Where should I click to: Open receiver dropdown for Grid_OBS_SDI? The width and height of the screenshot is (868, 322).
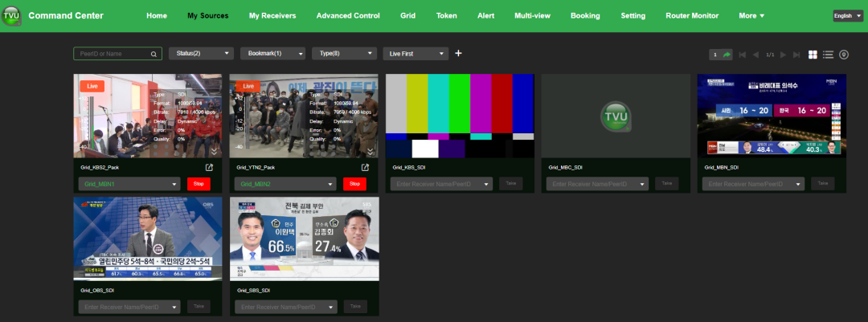(129, 307)
